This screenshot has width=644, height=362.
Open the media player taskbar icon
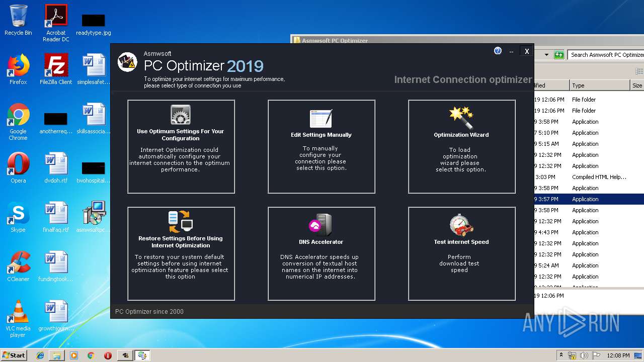74,355
